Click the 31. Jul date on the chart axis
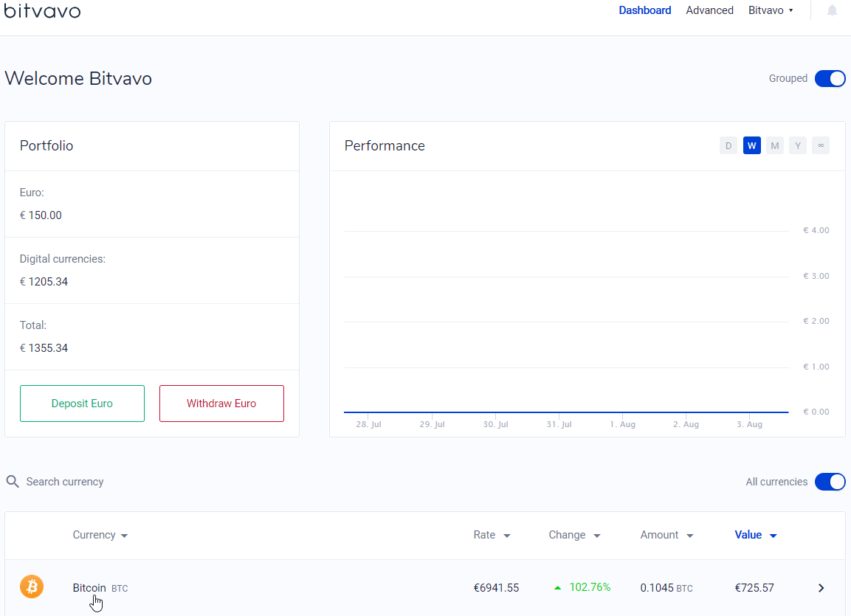This screenshot has height=616, width=851. pyautogui.click(x=559, y=424)
